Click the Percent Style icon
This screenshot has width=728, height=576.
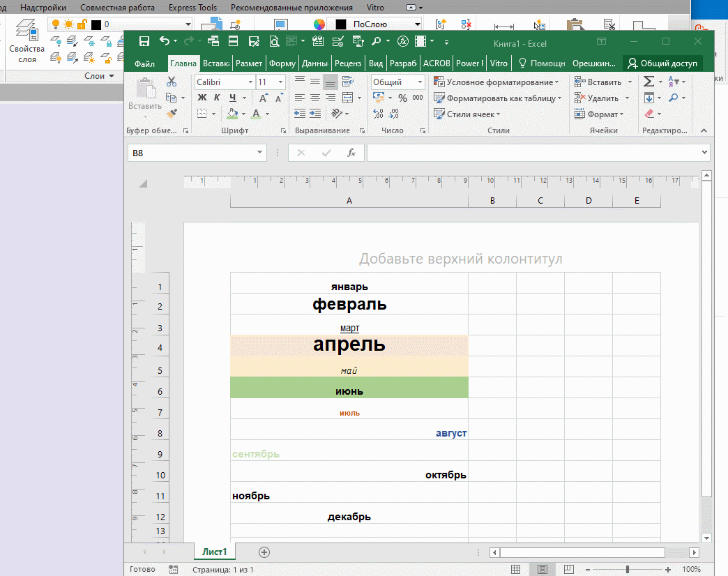coord(402,98)
